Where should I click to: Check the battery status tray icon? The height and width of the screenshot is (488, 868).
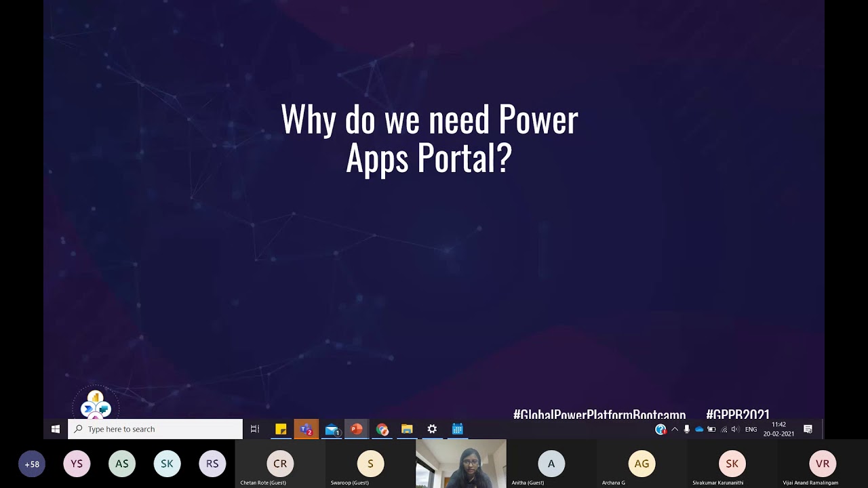tap(711, 429)
